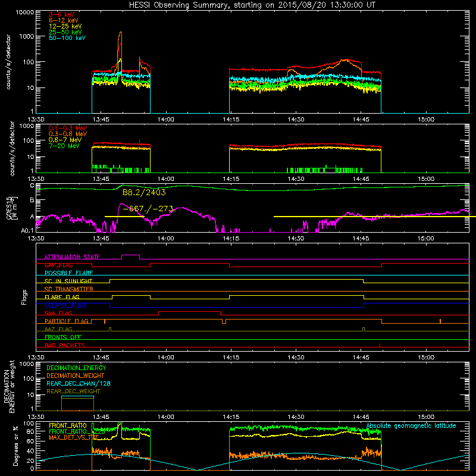Click the orange 6-12 keV peak near 13:50
The image size is (476, 476).
(121, 32)
